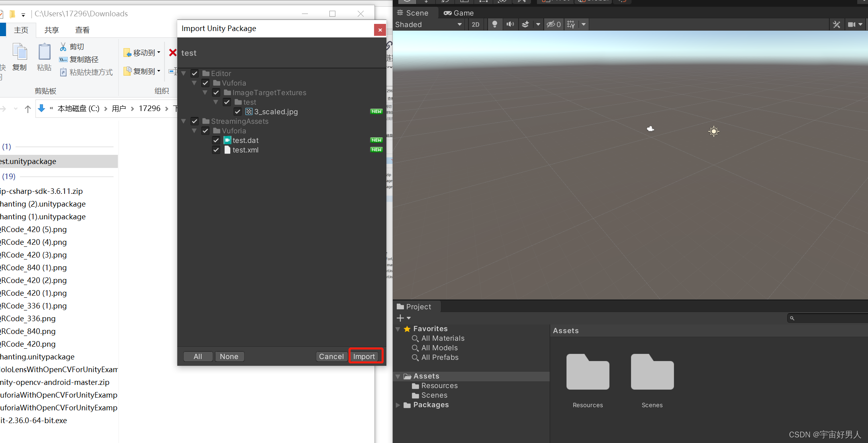This screenshot has width=868, height=443.
Task: Click the Import button to confirm import
Action: [365, 356]
